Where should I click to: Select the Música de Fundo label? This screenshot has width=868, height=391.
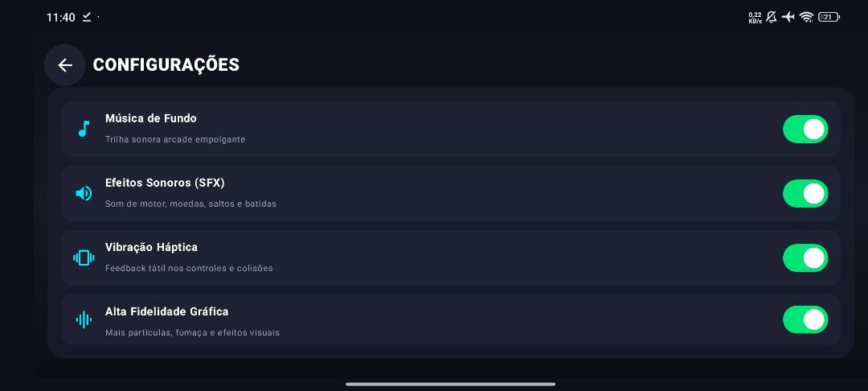150,118
